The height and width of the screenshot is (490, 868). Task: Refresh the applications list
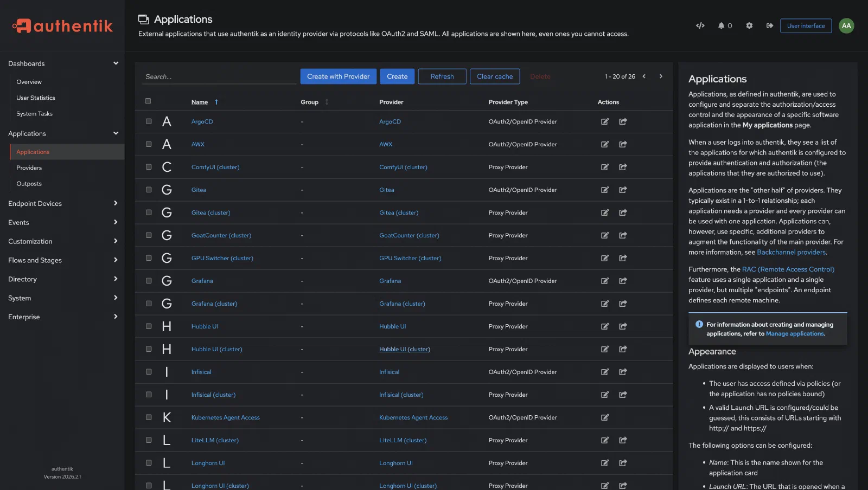[x=442, y=76]
